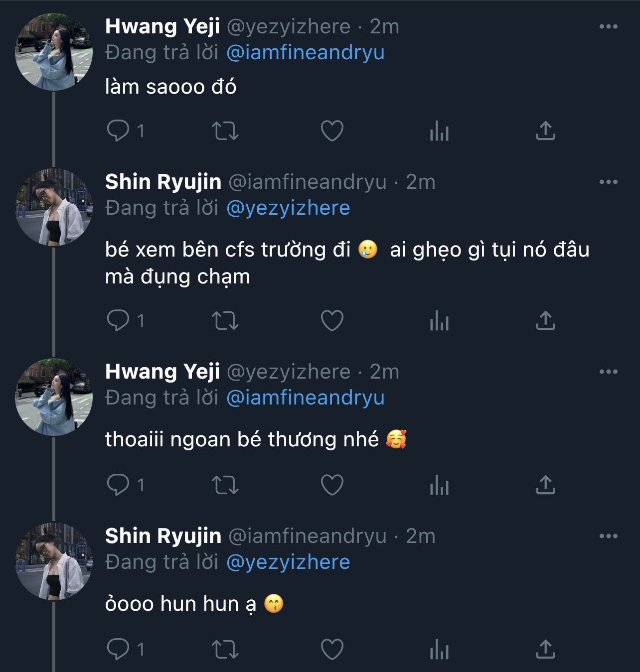Open more options on 'làm saooo đó' tweet
The image size is (640, 672).
tap(608, 26)
